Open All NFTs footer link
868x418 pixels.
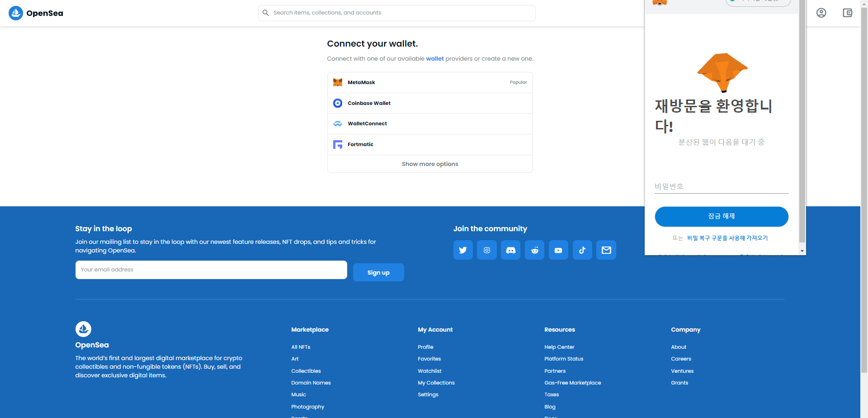click(x=301, y=347)
